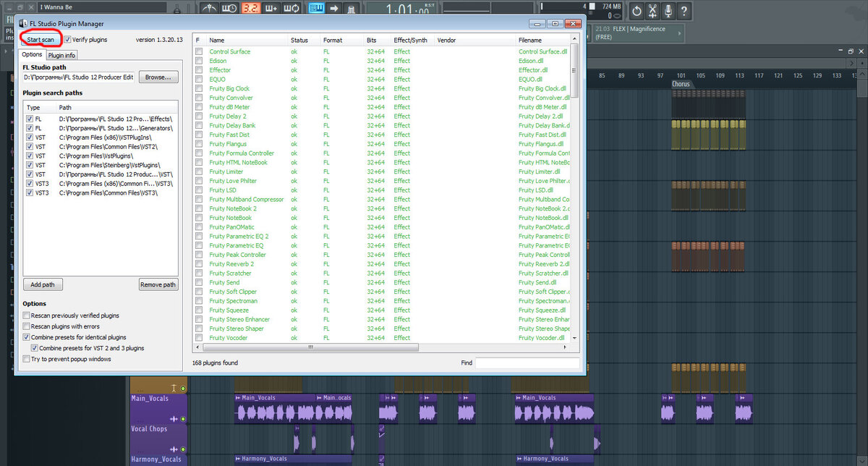Toggle mute LED on Main_Vocals track
The image size is (868, 466).
tap(183, 419)
